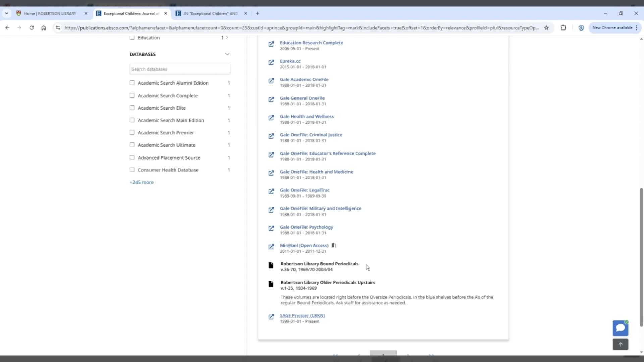644x362 pixels.
Task: Open the browser extensions puzzle icon
Action: tap(563, 28)
